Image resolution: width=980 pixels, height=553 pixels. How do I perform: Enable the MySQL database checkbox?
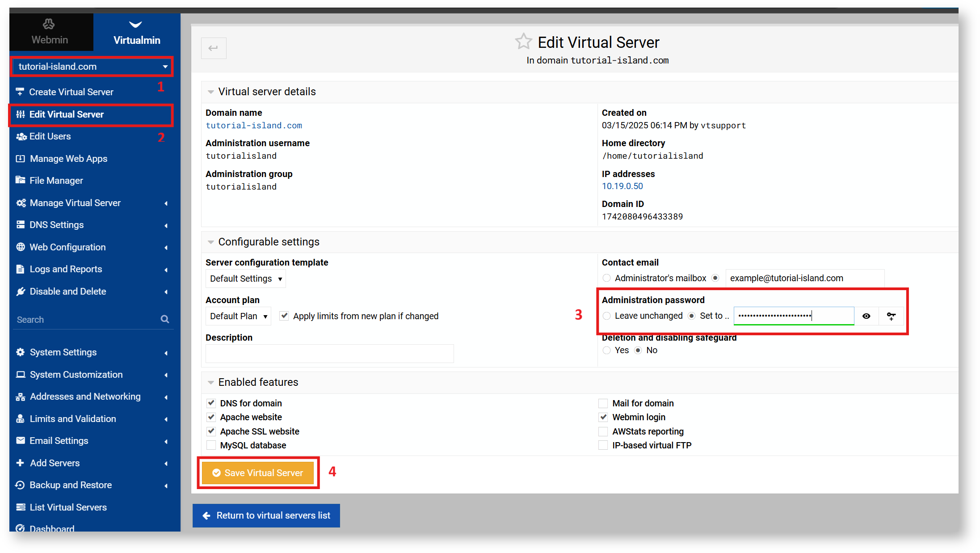click(211, 445)
